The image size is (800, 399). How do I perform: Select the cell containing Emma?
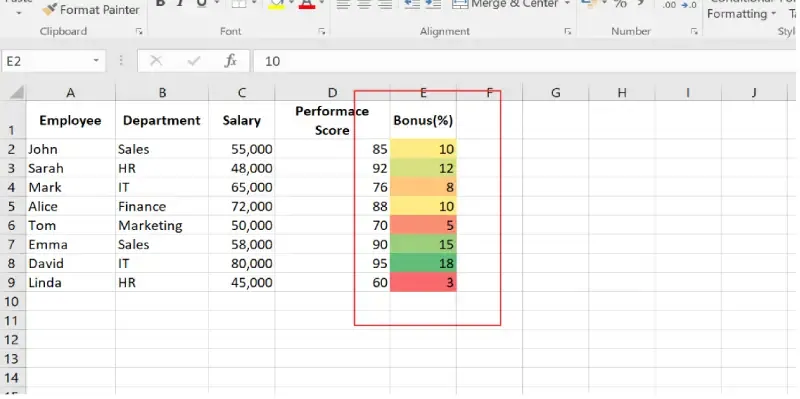pyautogui.click(x=70, y=245)
